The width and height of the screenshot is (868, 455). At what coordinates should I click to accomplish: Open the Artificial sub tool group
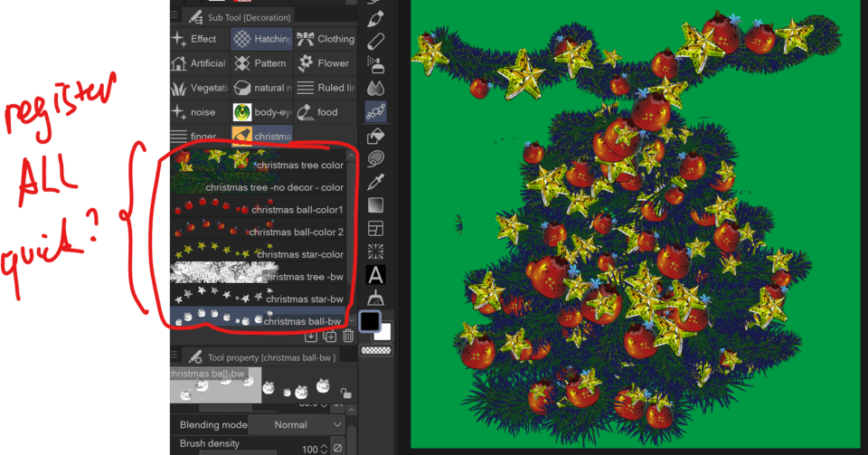tap(199, 63)
